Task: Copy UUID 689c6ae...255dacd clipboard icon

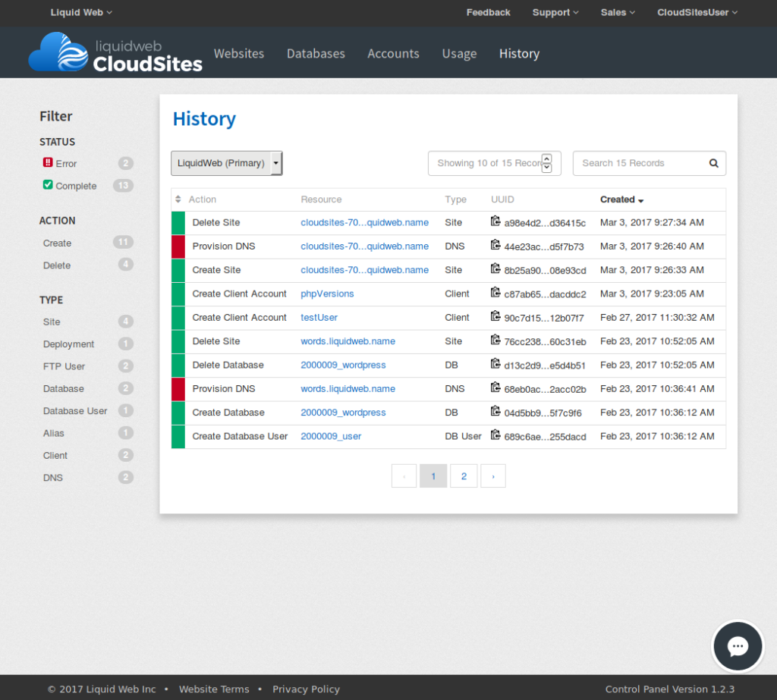Action: 495,435
